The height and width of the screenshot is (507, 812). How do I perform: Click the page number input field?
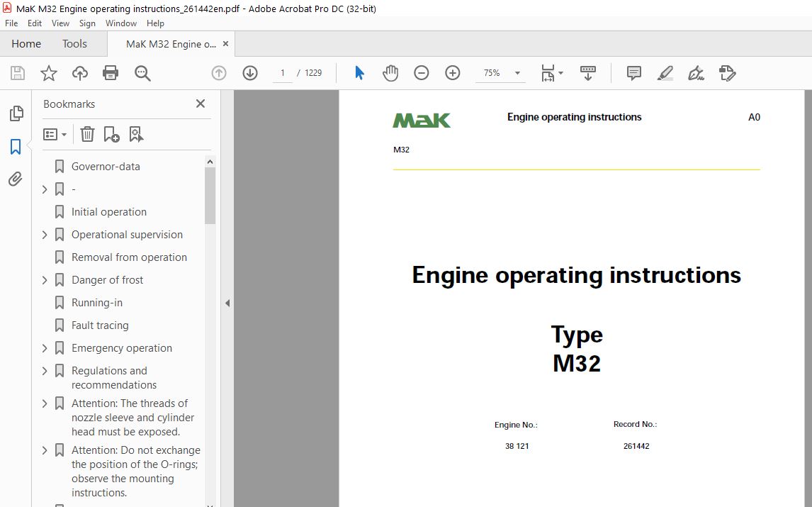[x=283, y=73]
